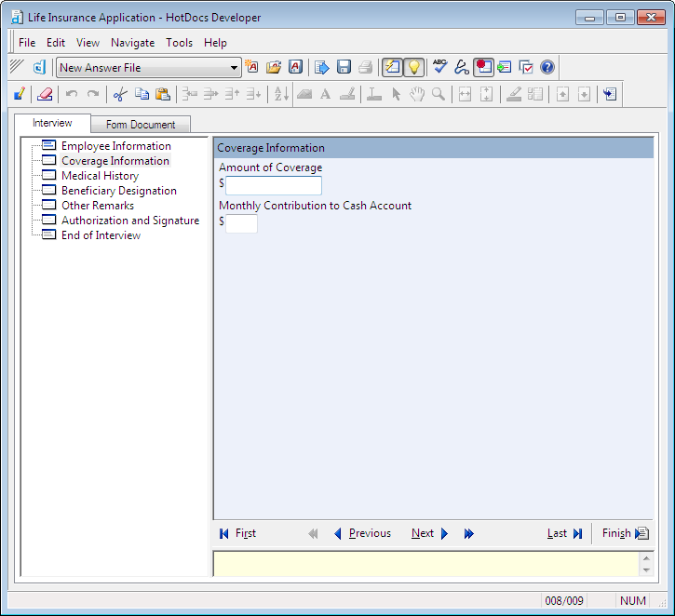
Task: Click the Next navigation button
Action: pos(429,533)
